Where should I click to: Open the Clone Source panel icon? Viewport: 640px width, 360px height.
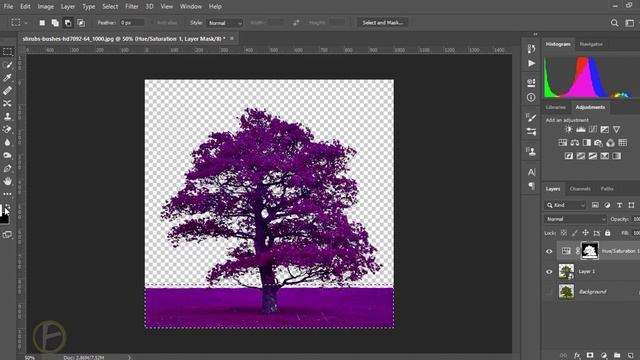pyautogui.click(x=531, y=151)
